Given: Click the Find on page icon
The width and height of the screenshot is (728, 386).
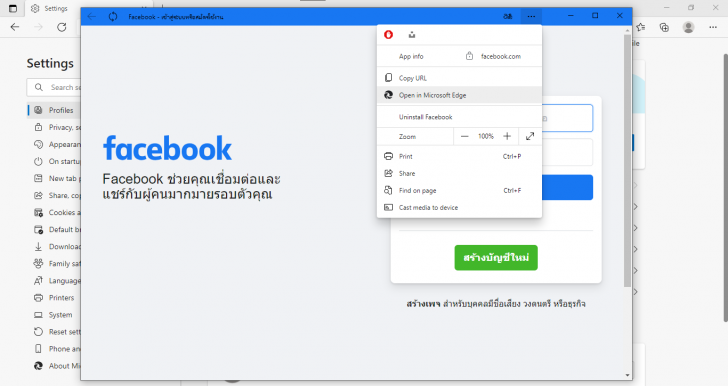Looking at the screenshot, I should point(389,190).
